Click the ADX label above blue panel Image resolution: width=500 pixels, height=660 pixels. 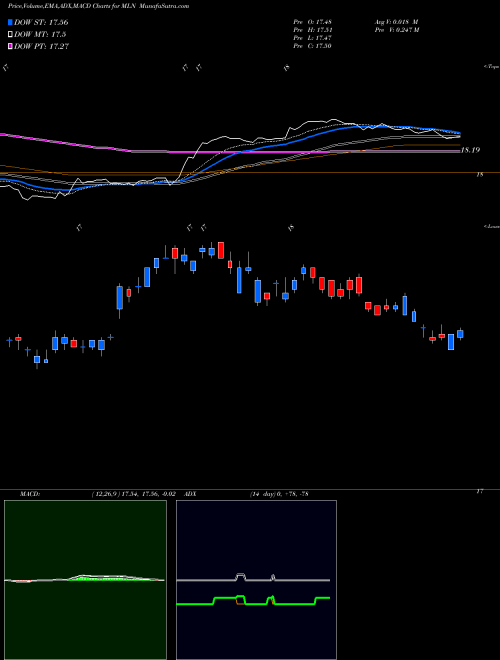tap(190, 494)
